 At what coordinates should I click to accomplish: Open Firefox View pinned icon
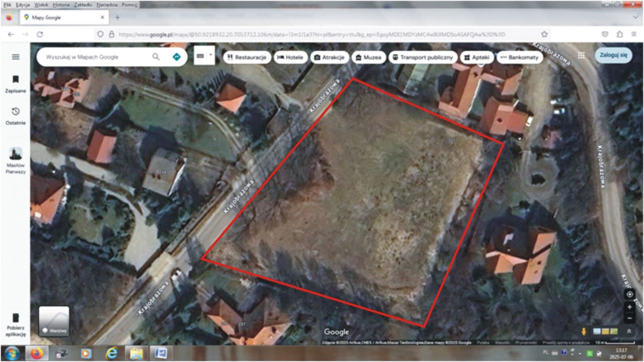click(9, 18)
